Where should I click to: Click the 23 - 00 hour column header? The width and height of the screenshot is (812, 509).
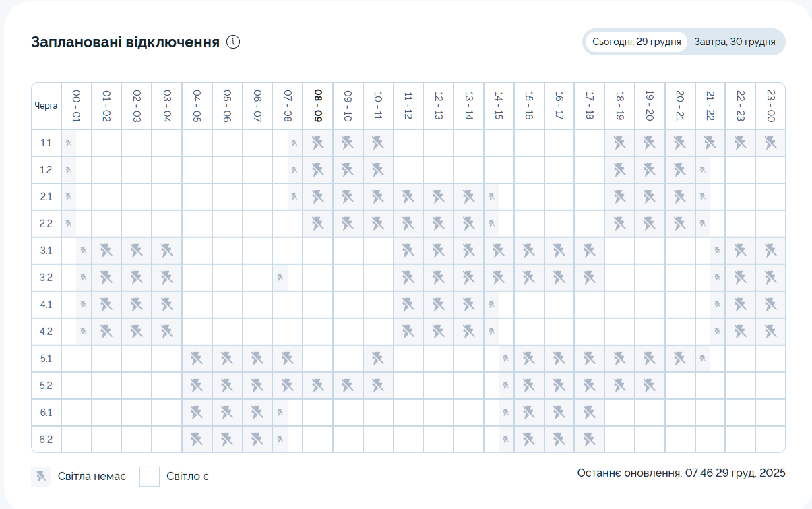coord(770,106)
